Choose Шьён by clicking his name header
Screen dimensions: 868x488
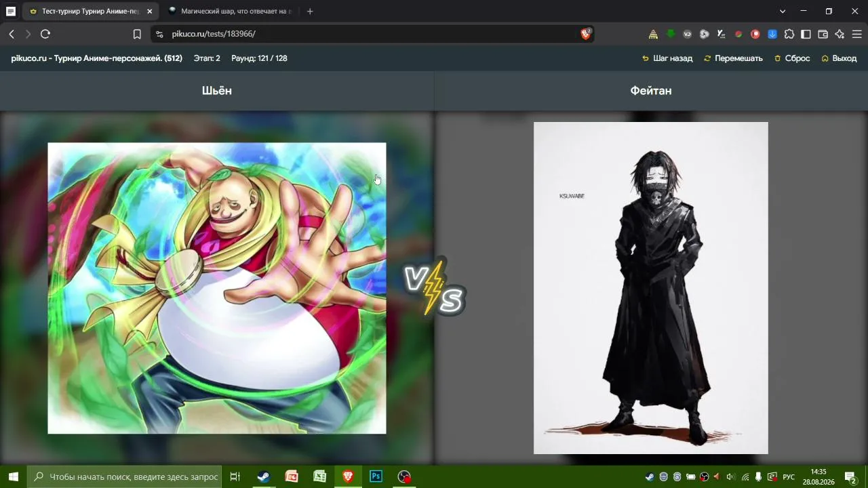[x=217, y=91]
